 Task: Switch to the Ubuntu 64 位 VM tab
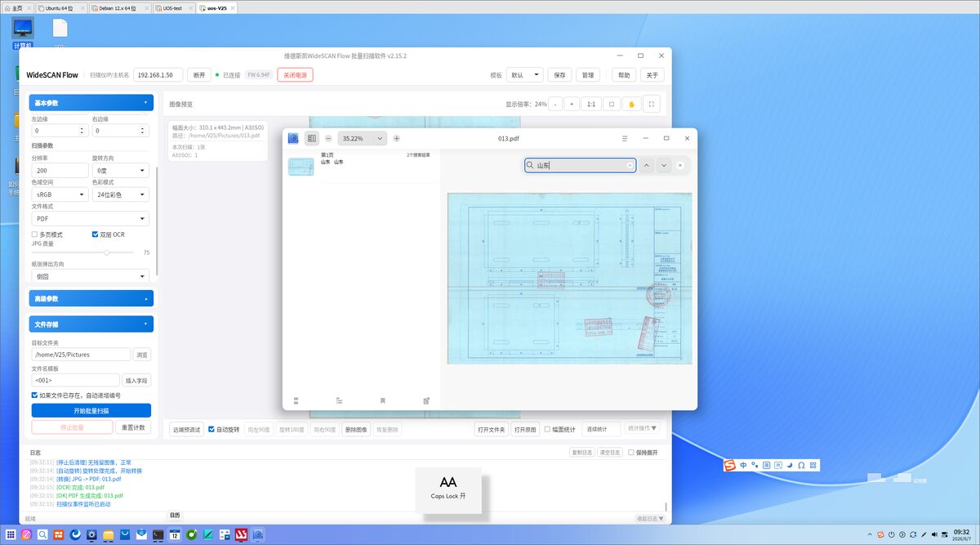(62, 7)
